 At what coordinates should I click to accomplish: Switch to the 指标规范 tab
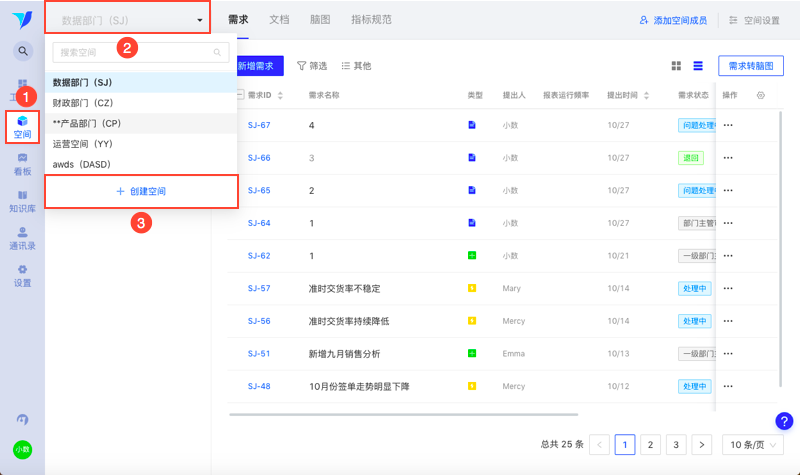(371, 20)
